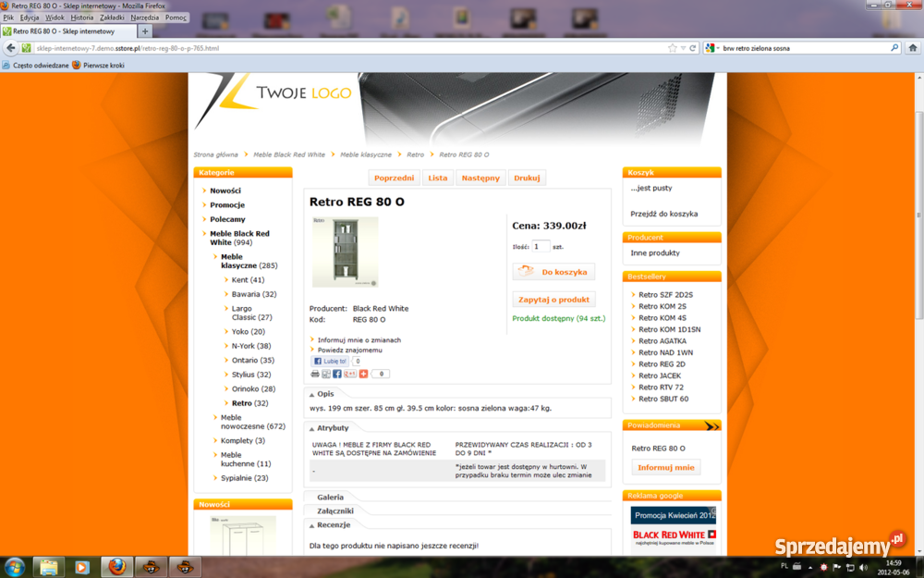Share product via Facebook share icon
The image size is (924, 578).
(x=337, y=374)
